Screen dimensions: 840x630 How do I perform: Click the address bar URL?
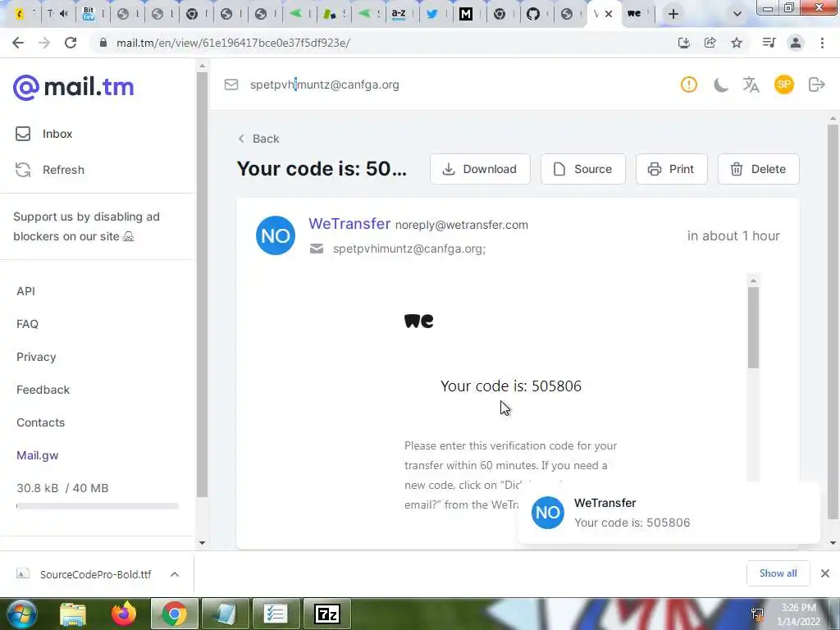pyautogui.click(x=233, y=43)
